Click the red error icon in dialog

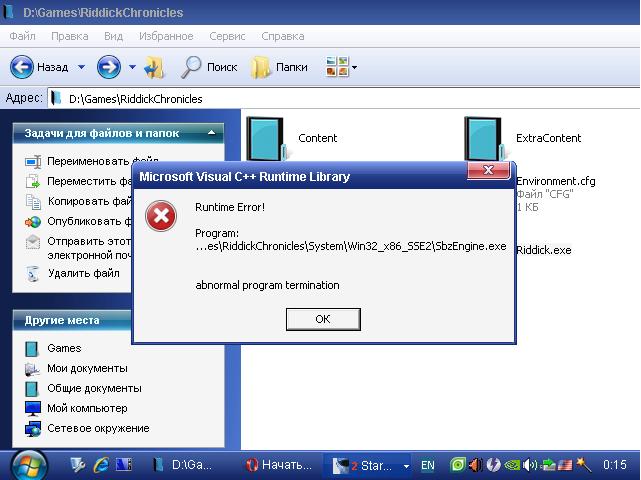(161, 216)
